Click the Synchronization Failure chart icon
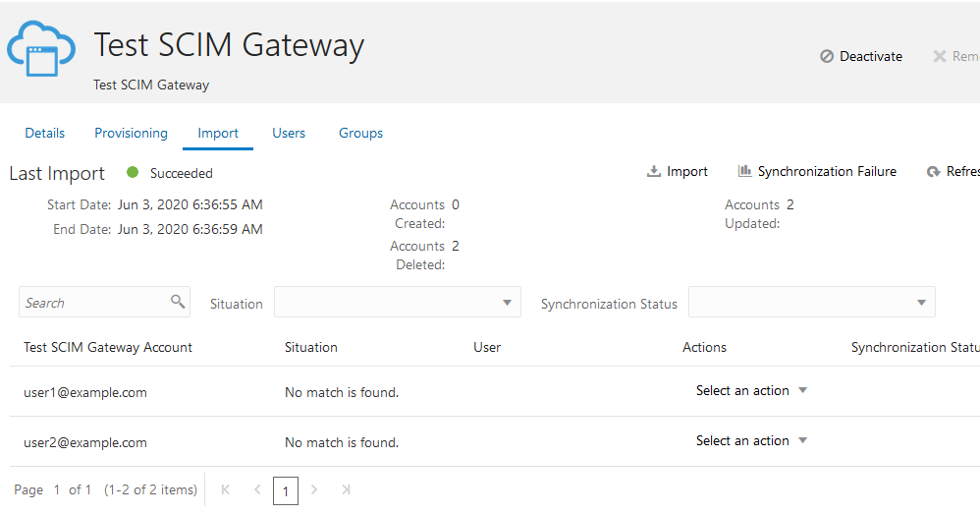 [744, 172]
